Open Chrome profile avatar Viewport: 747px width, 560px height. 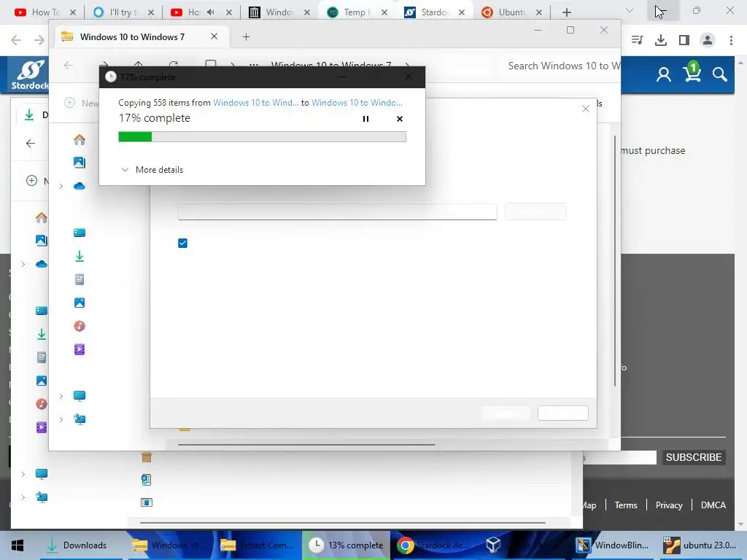point(708,40)
